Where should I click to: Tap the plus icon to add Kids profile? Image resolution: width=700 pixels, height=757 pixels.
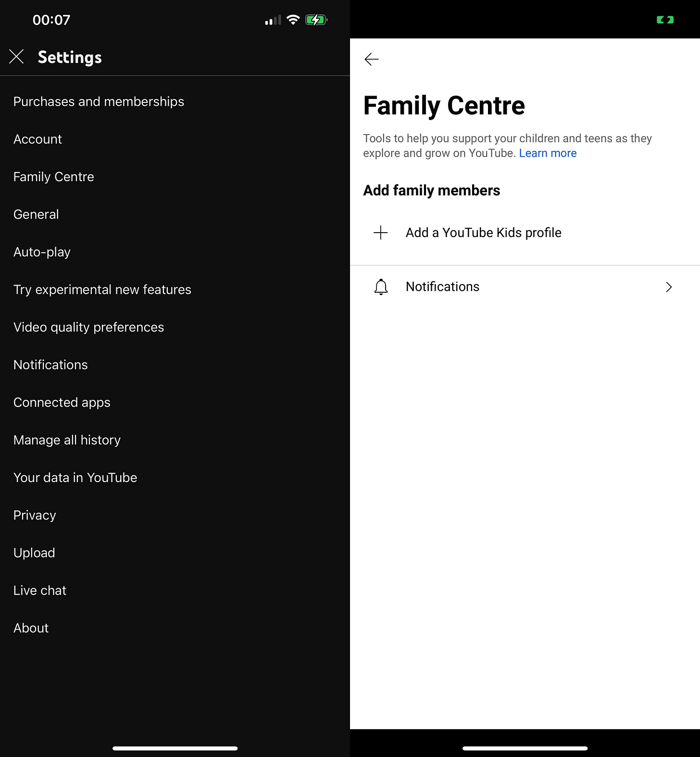(x=381, y=233)
